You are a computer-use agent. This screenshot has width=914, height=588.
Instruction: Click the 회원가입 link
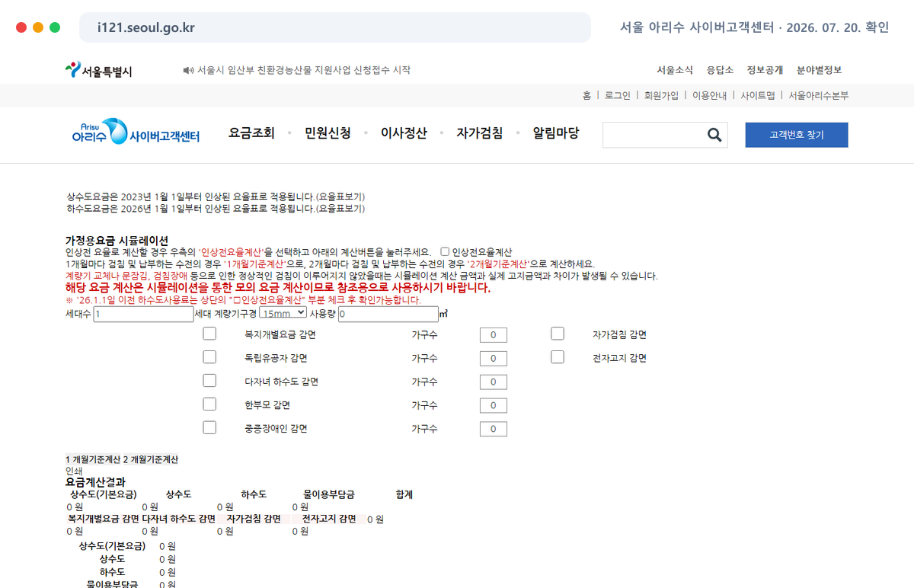point(661,95)
